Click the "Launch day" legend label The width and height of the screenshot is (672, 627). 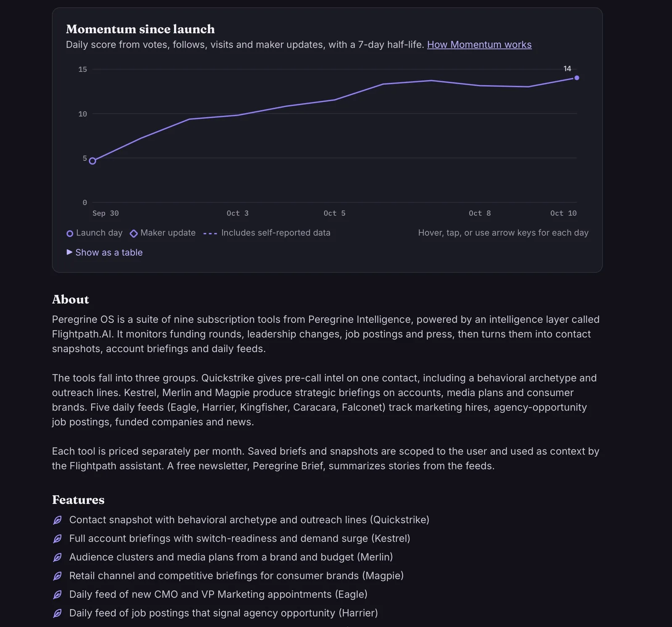point(99,233)
